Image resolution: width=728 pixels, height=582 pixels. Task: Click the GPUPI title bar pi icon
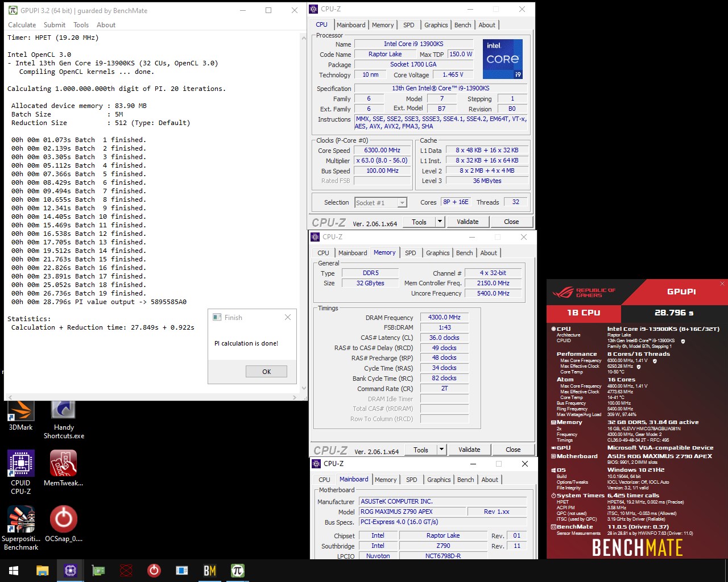tap(13, 10)
